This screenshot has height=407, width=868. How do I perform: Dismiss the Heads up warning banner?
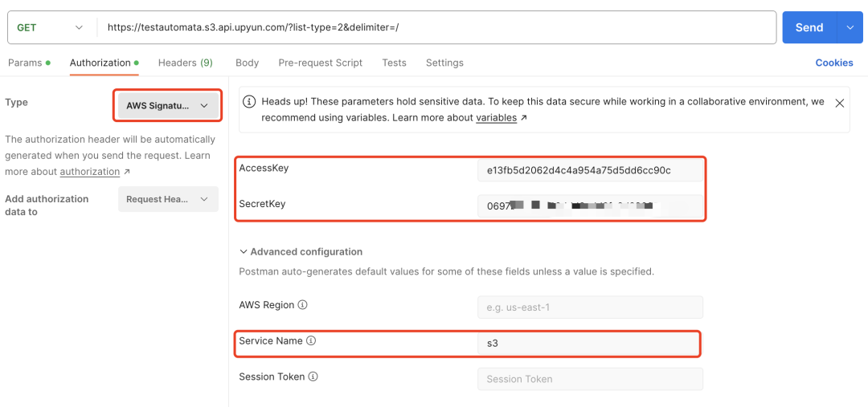839,103
